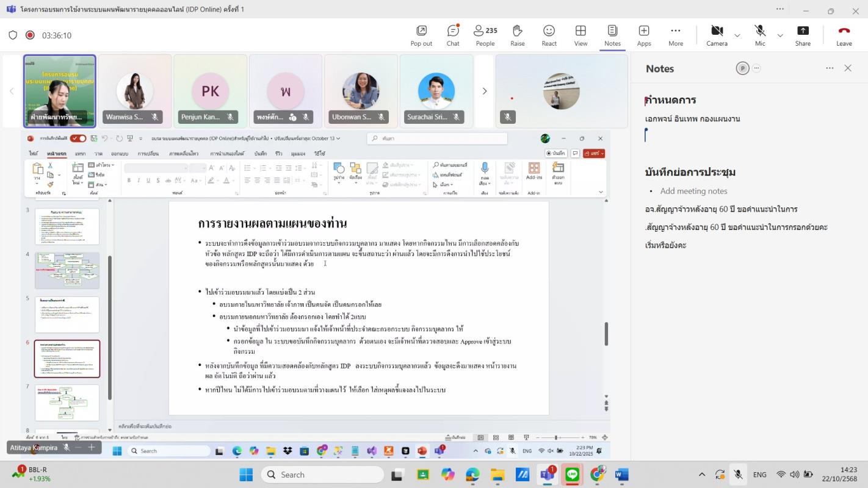
Task: Click the Add meeting notes field
Action: pyautogui.click(x=693, y=191)
